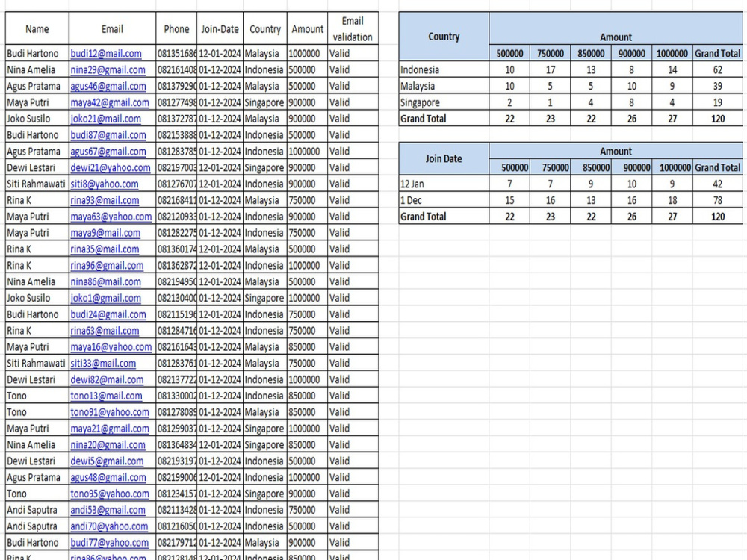Open the maya42@gmail.com email link
The width and height of the screenshot is (747, 560).
click(x=110, y=102)
